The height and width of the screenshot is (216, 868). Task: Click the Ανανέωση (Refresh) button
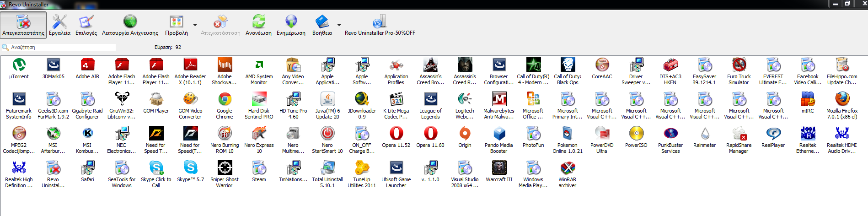click(x=258, y=25)
